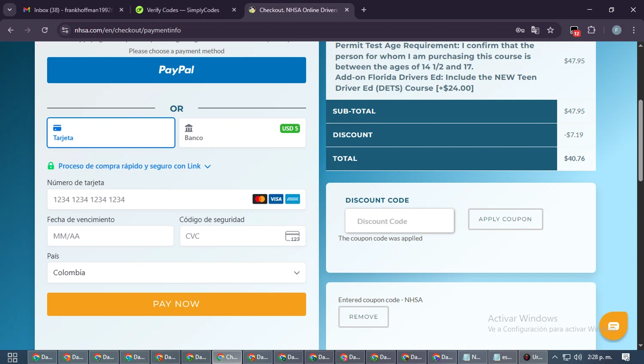Expand the Link fast checkout chevron
This screenshot has height=364, width=644.
tap(208, 166)
